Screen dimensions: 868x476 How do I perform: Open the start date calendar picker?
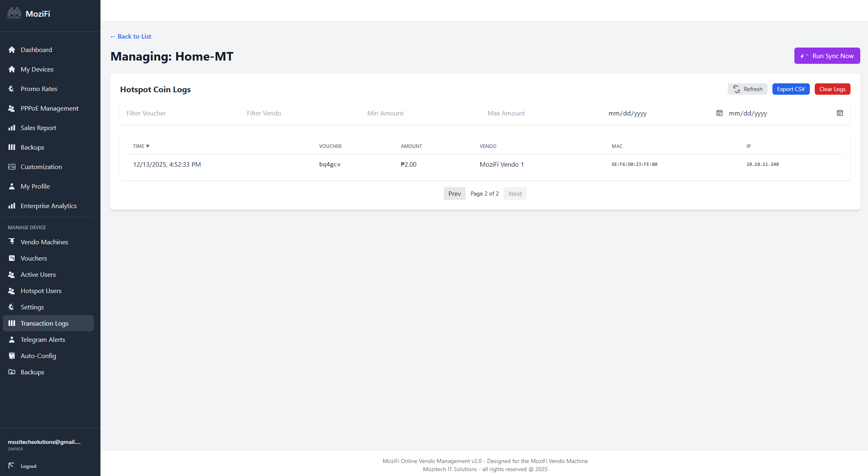pyautogui.click(x=719, y=113)
